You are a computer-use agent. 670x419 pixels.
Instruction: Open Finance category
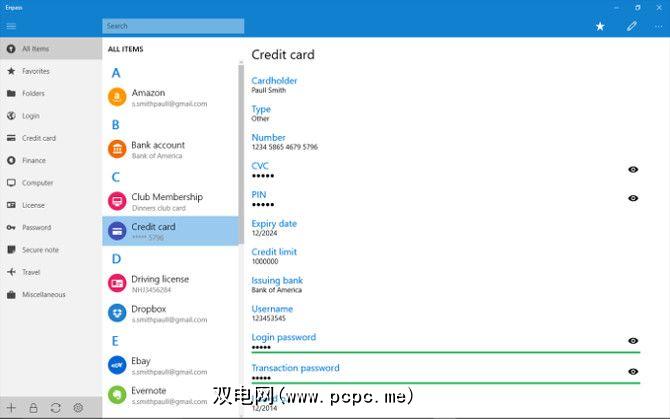tap(51, 160)
